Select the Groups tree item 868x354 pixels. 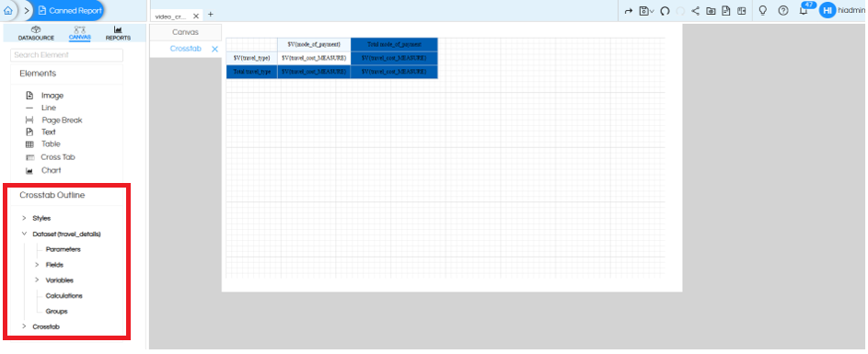[x=56, y=312]
